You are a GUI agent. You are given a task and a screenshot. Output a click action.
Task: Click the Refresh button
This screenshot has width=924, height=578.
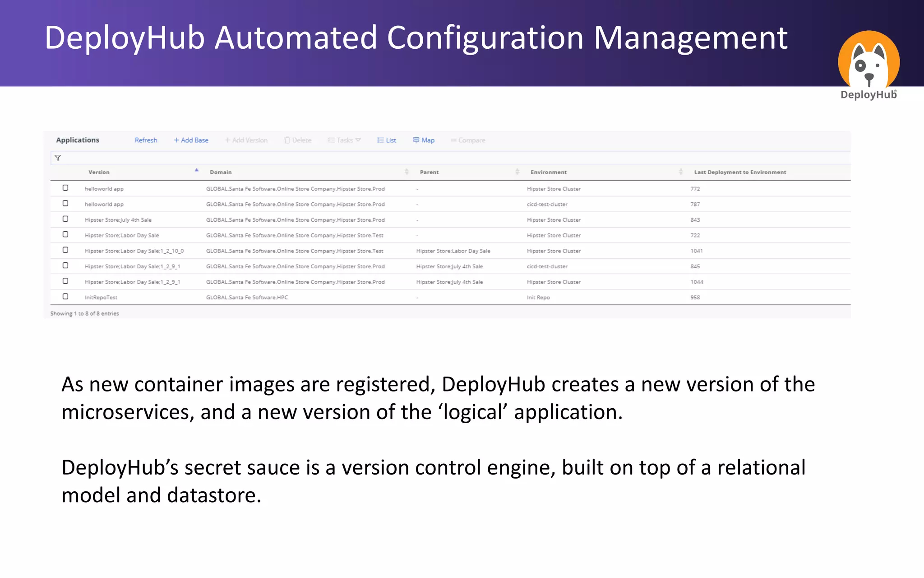(x=146, y=140)
